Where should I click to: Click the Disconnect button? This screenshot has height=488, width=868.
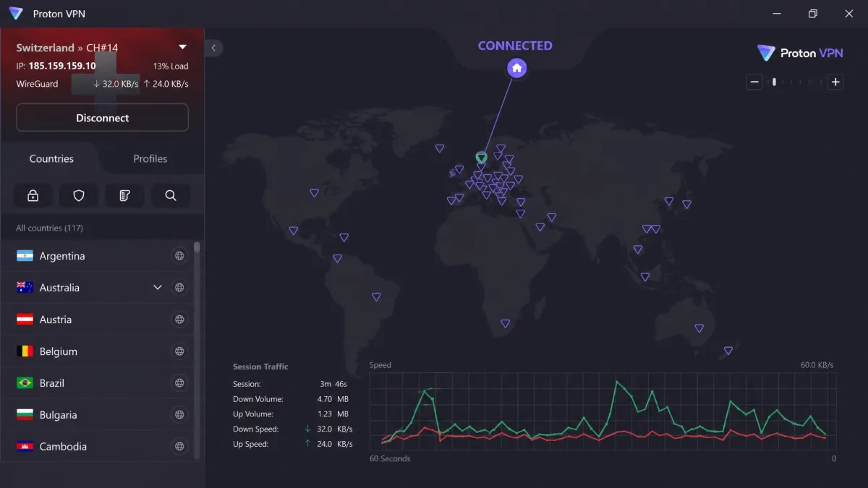(x=102, y=118)
